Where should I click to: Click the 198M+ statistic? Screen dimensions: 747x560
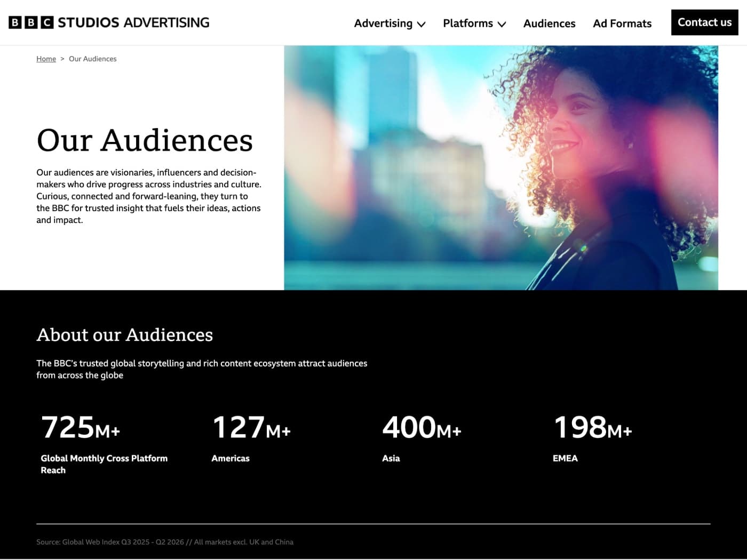pyautogui.click(x=593, y=427)
